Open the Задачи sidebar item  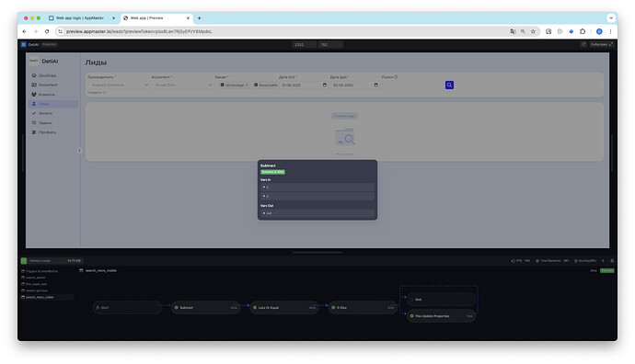coord(52,122)
